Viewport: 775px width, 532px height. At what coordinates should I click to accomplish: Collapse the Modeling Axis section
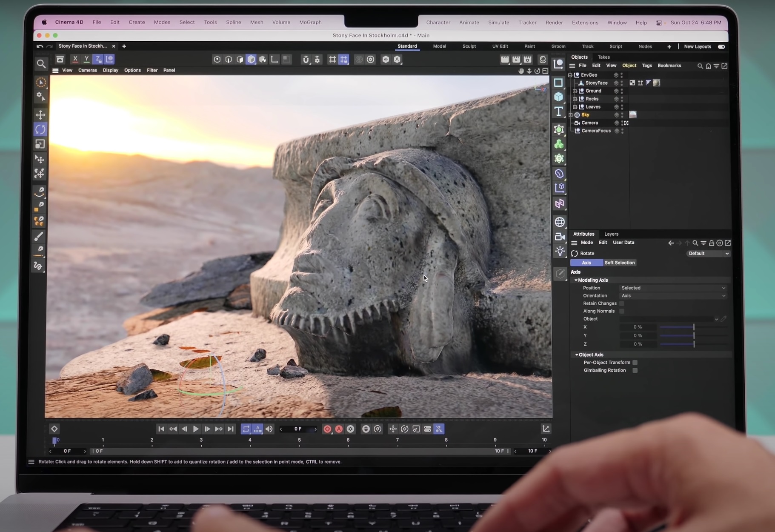pyautogui.click(x=576, y=280)
